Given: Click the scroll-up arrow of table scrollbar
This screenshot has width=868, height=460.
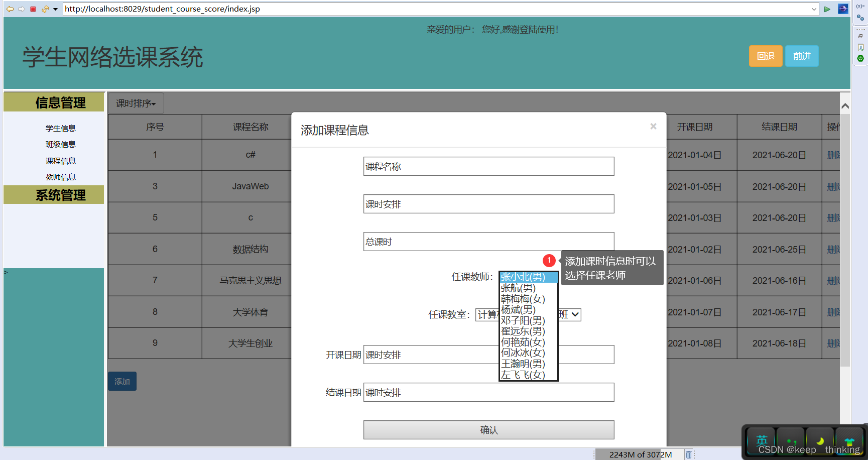Looking at the screenshot, I should coord(845,106).
